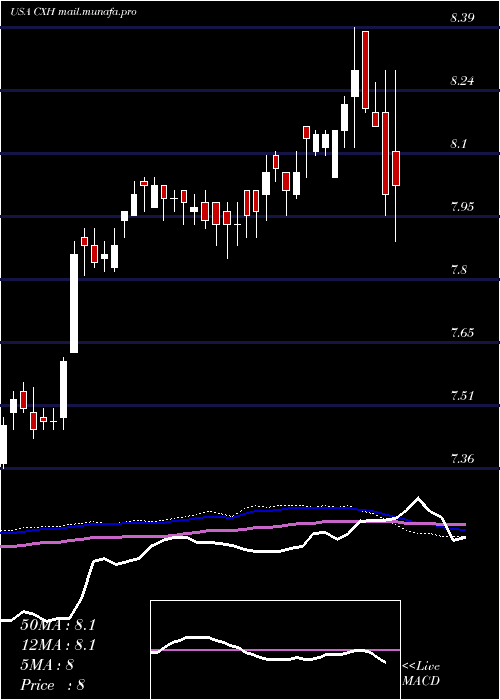Click the last red candlestick on the chart
This screenshot has height=700, width=500.
click(396, 169)
